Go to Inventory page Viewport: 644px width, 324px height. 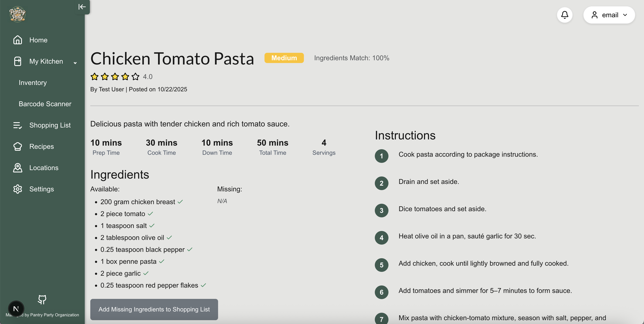[x=33, y=82]
